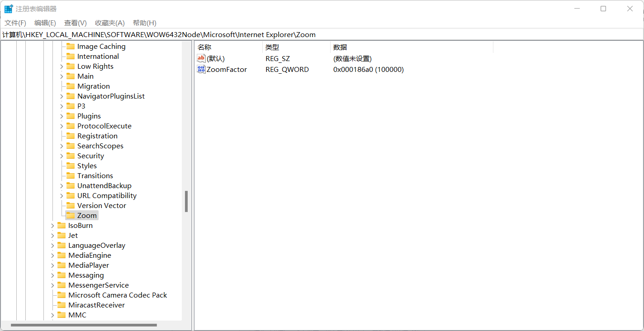Click the Image Caching folder icon
This screenshot has height=331, width=644.
[x=71, y=46]
